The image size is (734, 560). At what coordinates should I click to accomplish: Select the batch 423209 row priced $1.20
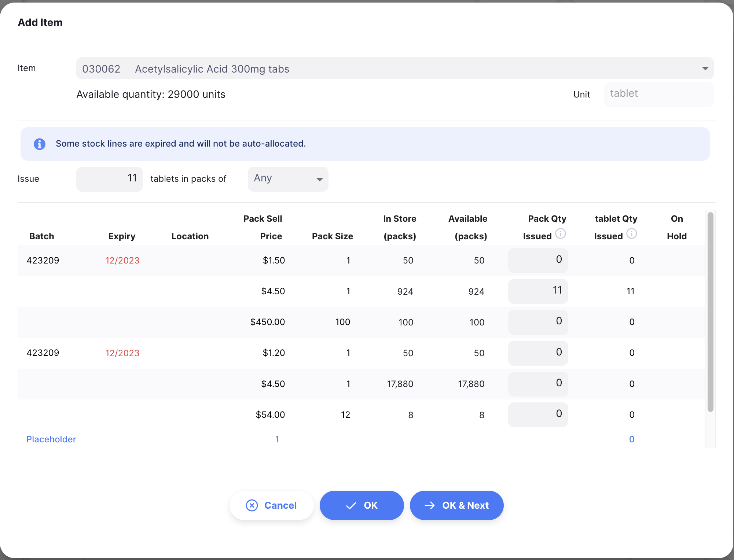point(361,353)
